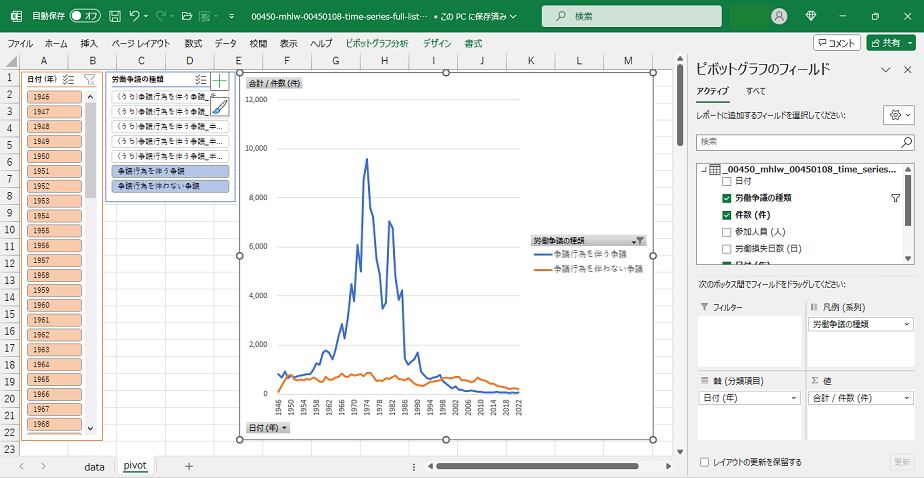Open the 日付 (年) axis field button on the chart
This screenshot has width=924, height=478.
(268, 428)
